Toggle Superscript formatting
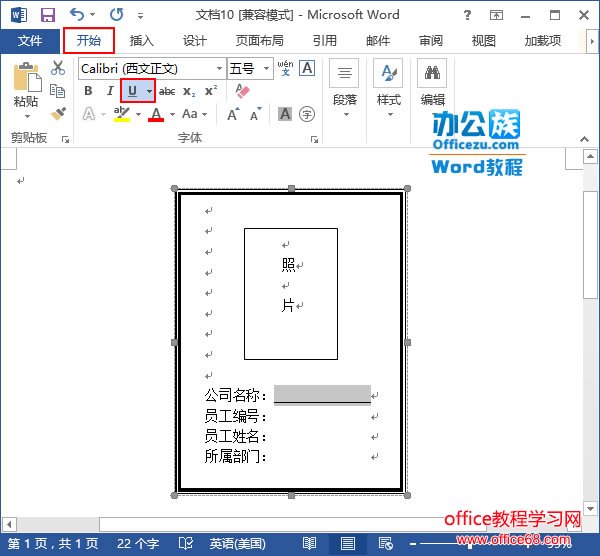600x556 pixels. click(x=211, y=91)
